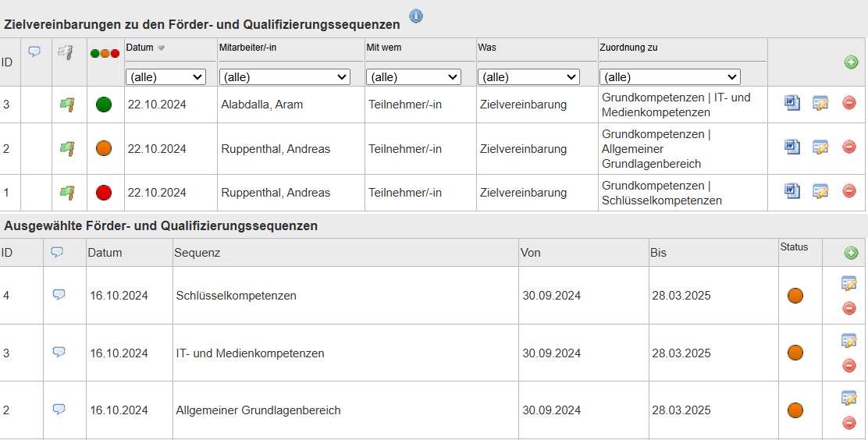
Task: Expand the Zuordnung zu filter dropdown
Action: 670,77
